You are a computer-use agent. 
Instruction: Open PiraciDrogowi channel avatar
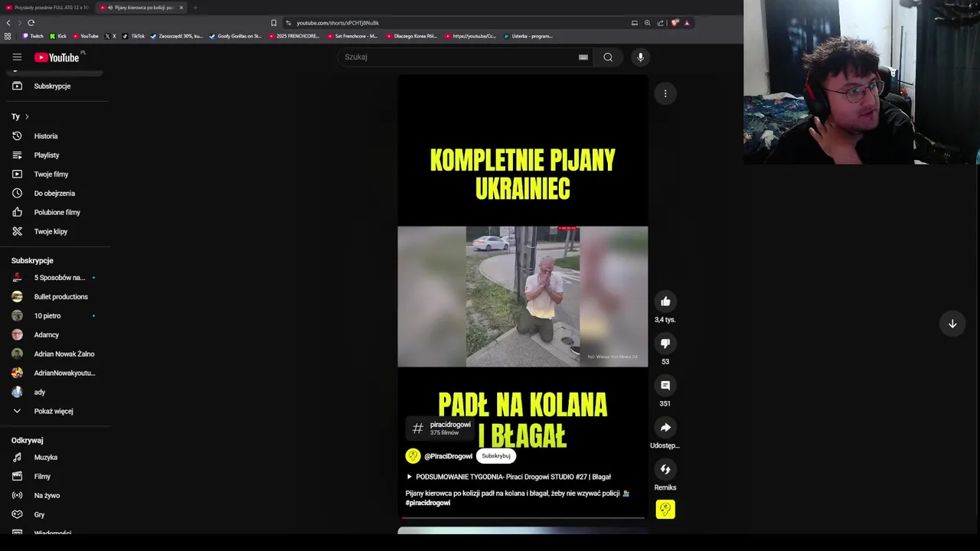(413, 456)
